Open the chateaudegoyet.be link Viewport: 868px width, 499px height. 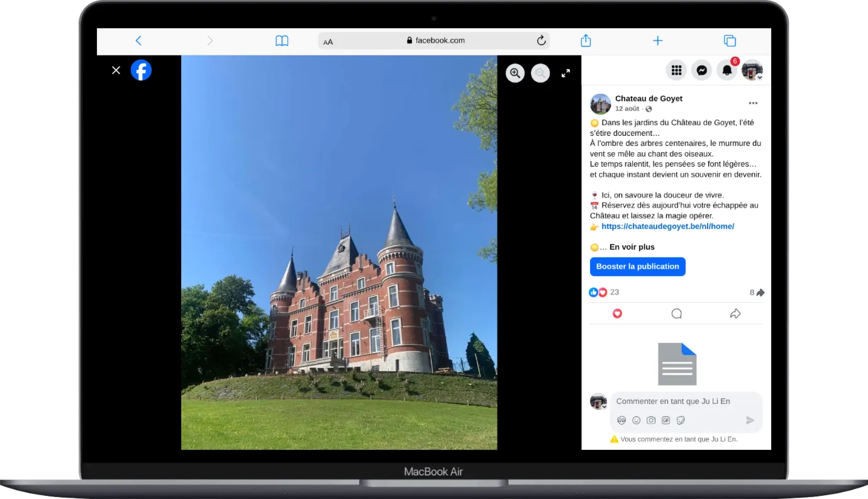click(668, 226)
